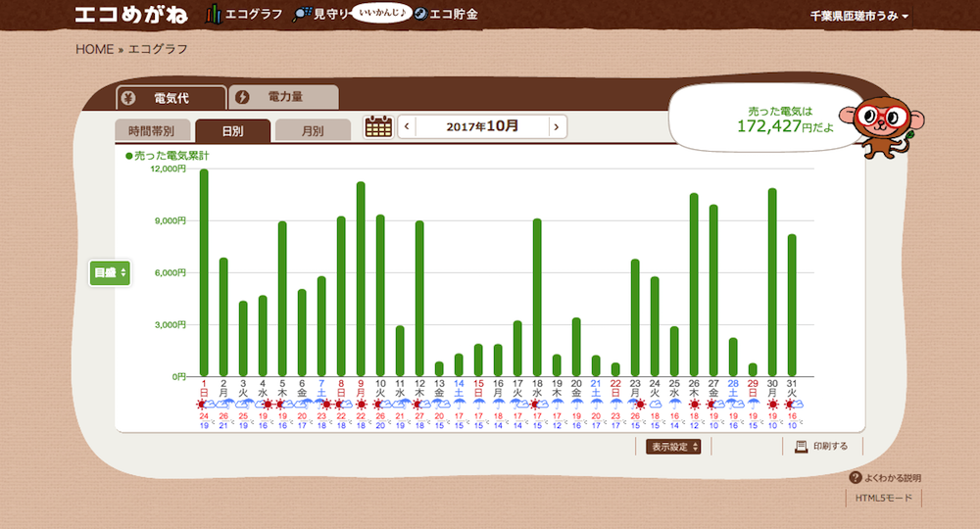Click the HOME breadcrumb link
This screenshot has height=529, width=980.
click(94, 49)
